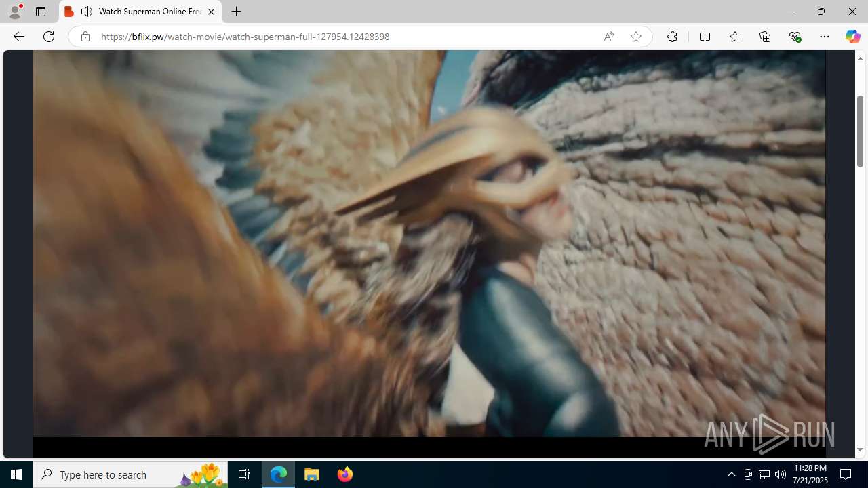Toggle Split screen view
868x488 pixels.
[705, 37]
